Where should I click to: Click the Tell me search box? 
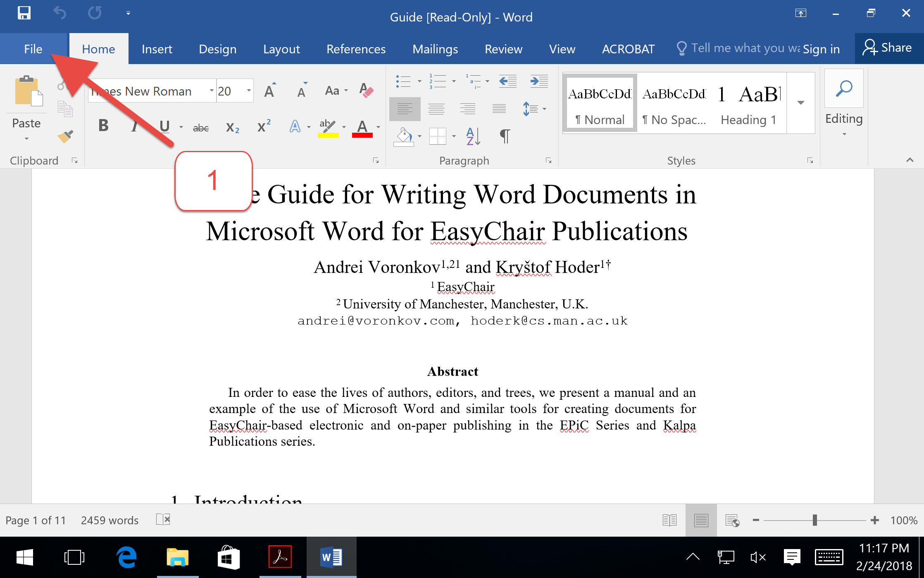738,48
